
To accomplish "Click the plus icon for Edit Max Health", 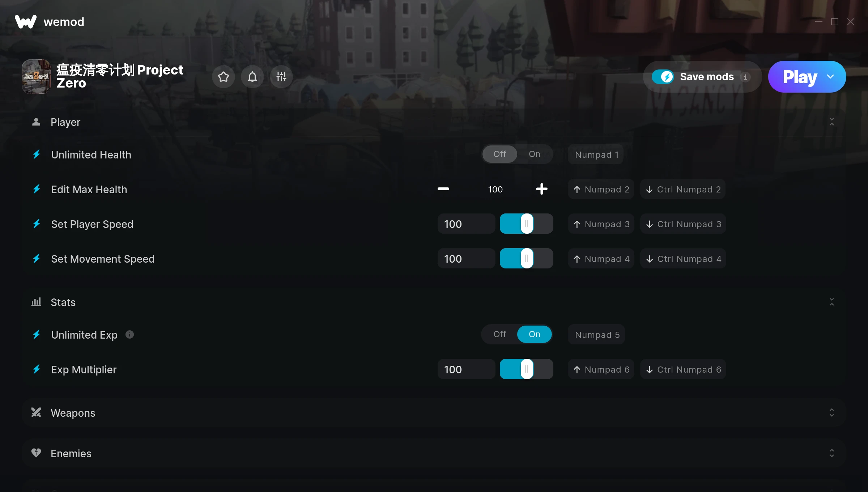I will (542, 189).
